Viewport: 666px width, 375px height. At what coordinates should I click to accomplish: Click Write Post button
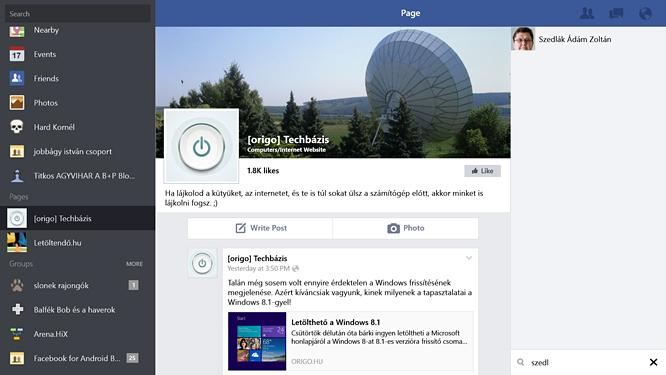click(x=260, y=228)
